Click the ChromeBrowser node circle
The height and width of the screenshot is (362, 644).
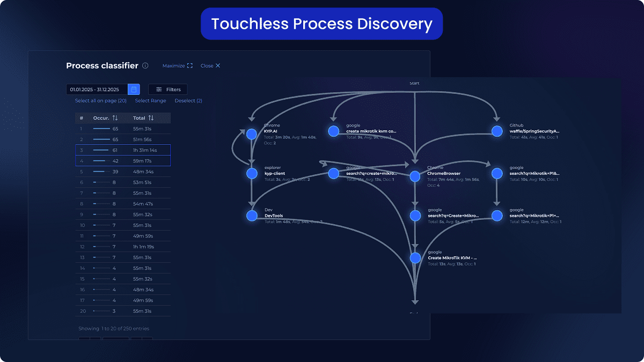(x=415, y=176)
